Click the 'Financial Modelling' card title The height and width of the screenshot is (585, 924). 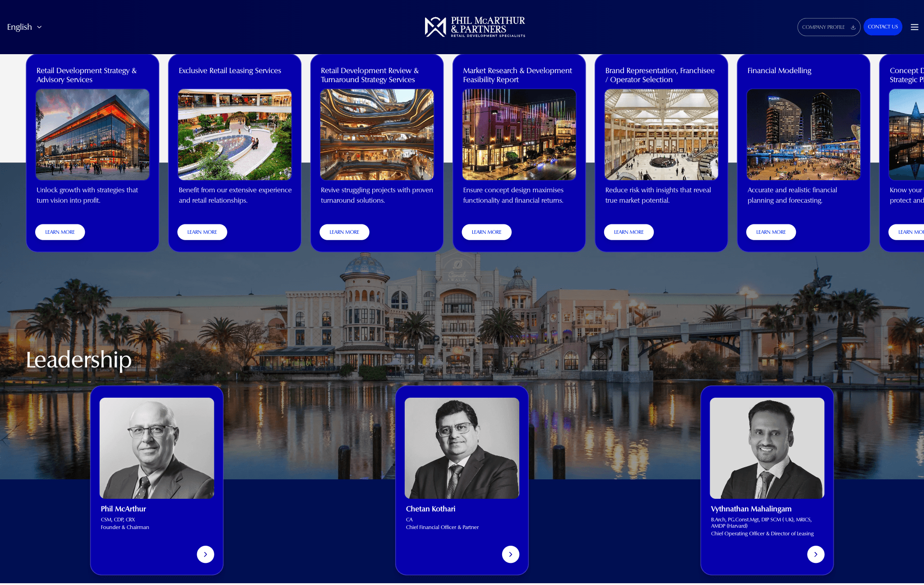[779, 70]
